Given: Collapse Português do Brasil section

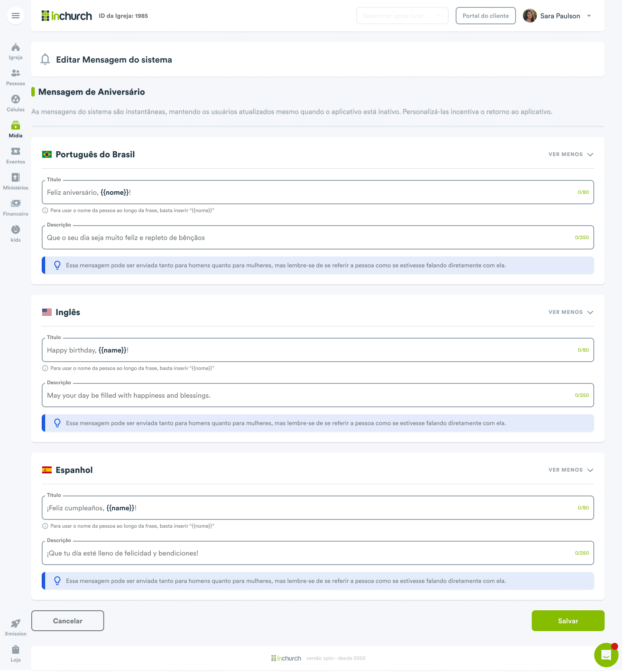Looking at the screenshot, I should tap(571, 154).
